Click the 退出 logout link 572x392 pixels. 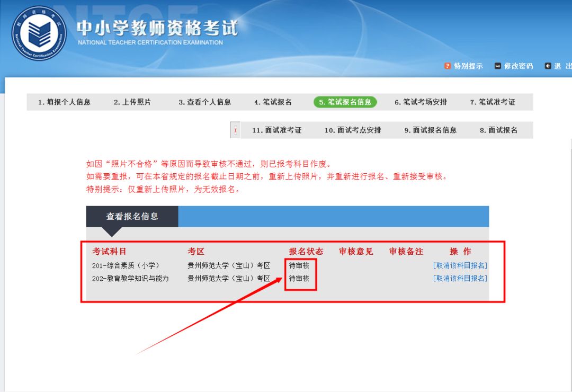(x=561, y=66)
